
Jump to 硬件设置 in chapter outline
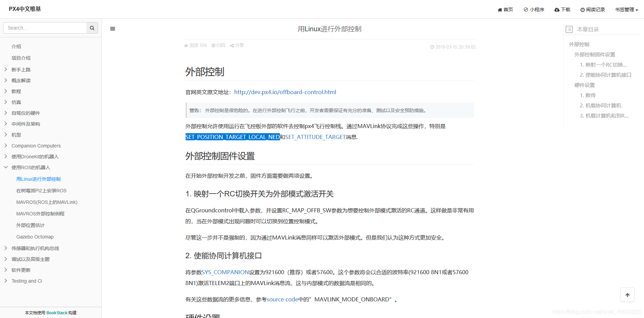point(585,85)
